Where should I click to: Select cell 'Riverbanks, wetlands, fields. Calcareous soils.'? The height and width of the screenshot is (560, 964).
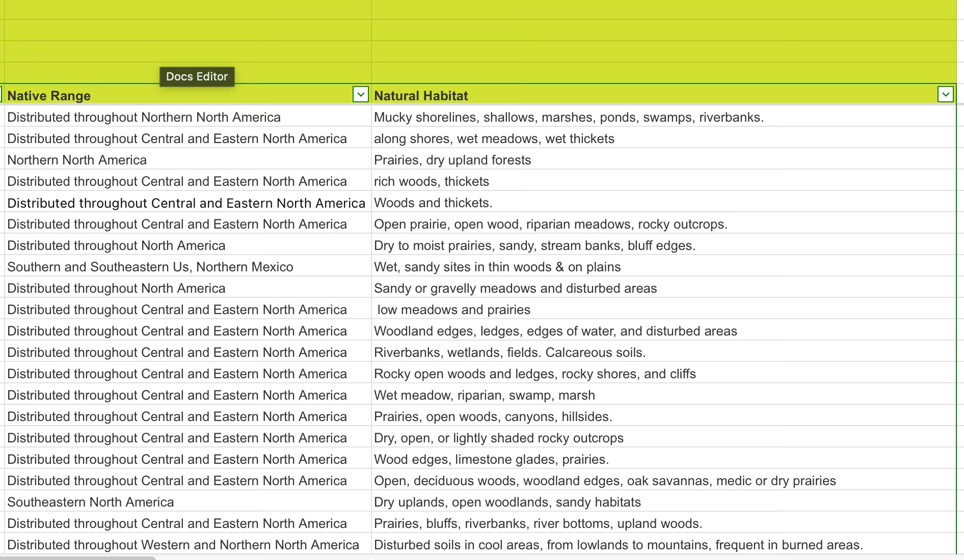(663, 352)
